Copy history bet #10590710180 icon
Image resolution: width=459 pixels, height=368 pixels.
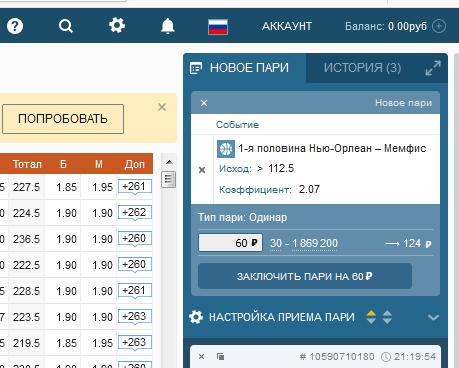[x=220, y=357]
